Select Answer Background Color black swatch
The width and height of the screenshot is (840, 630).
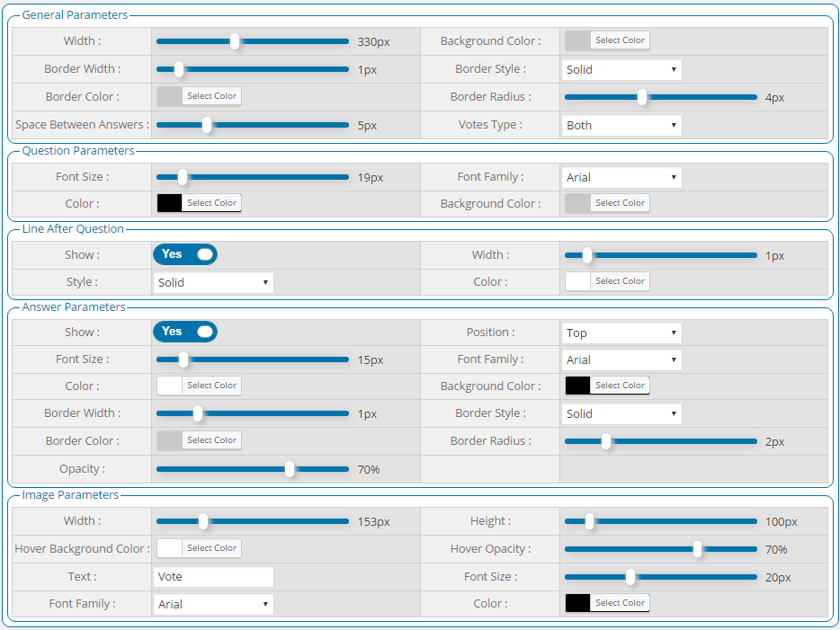click(x=577, y=386)
